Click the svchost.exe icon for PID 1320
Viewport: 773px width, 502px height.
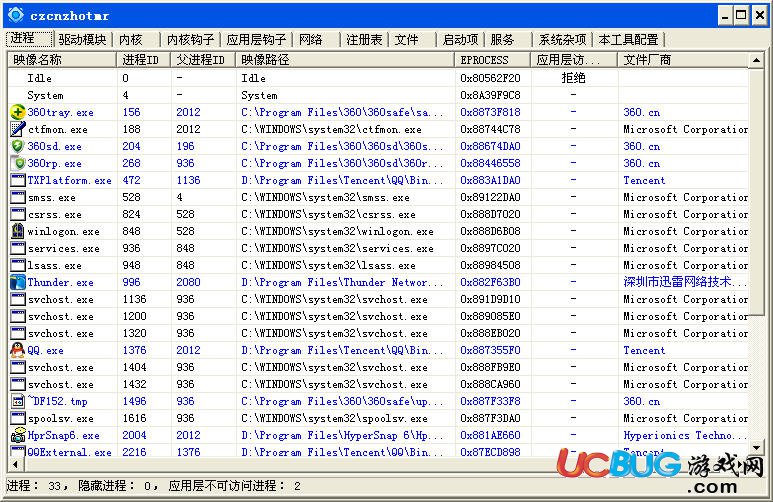tap(18, 333)
